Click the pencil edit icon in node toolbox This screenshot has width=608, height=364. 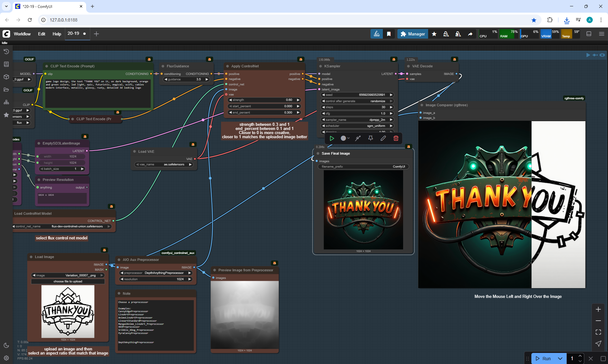point(383,138)
